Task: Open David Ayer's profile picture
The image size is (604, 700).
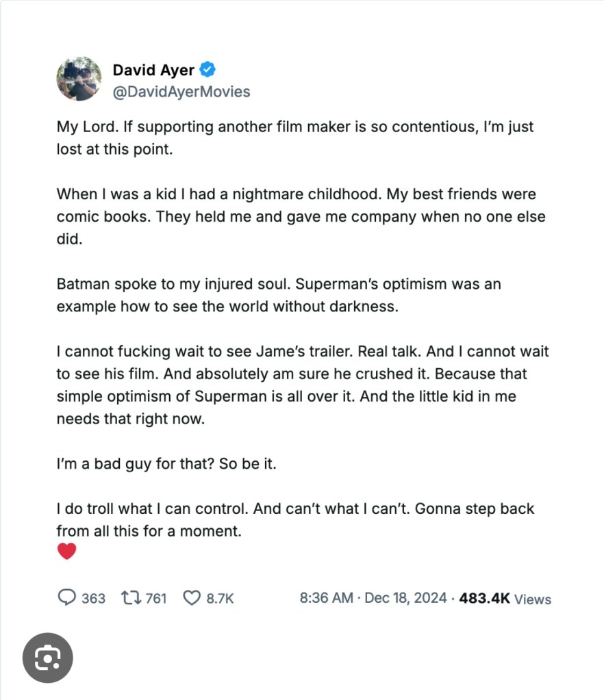Action: [x=79, y=79]
